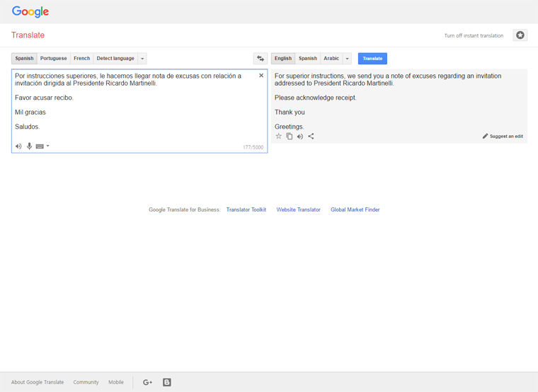Open the Global Market Finder link
The height and width of the screenshot is (392, 538).
point(355,209)
